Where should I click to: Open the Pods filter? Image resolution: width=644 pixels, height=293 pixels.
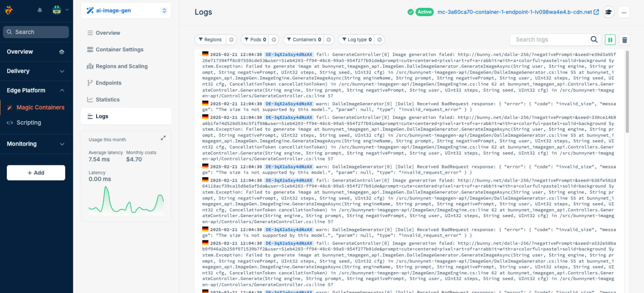[255, 40]
